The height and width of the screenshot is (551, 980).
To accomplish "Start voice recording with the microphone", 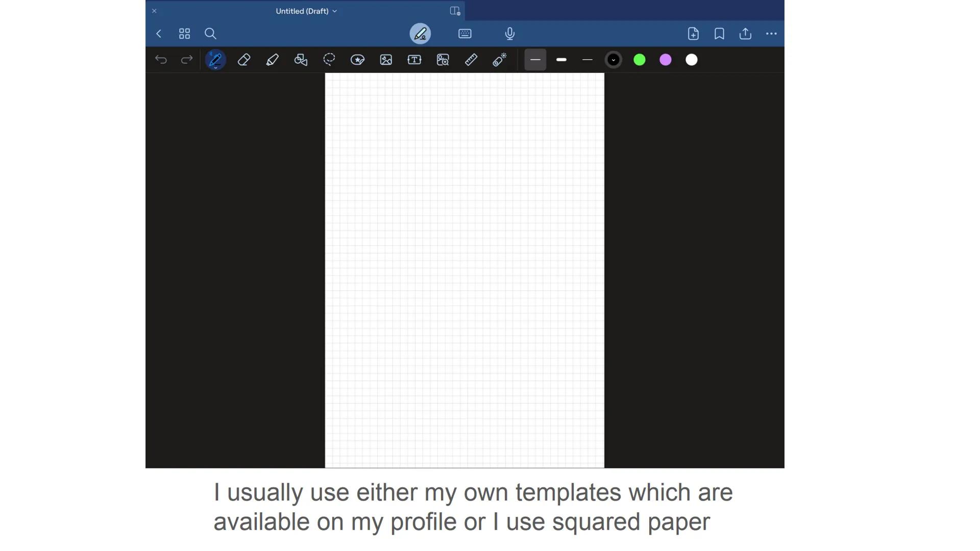I will pyautogui.click(x=509, y=34).
